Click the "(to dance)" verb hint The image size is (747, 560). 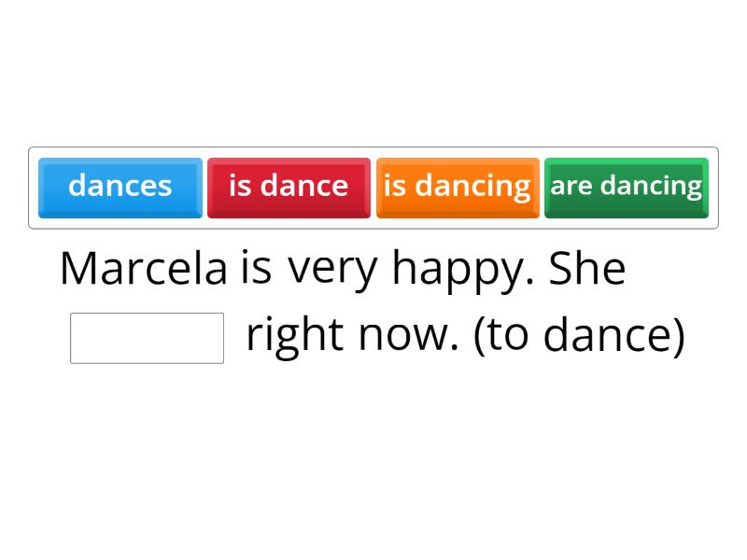(x=579, y=335)
